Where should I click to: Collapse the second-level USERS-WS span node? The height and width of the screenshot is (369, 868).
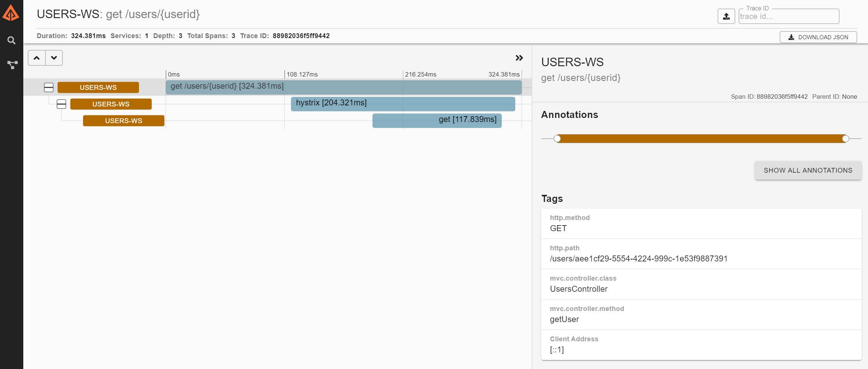point(61,104)
